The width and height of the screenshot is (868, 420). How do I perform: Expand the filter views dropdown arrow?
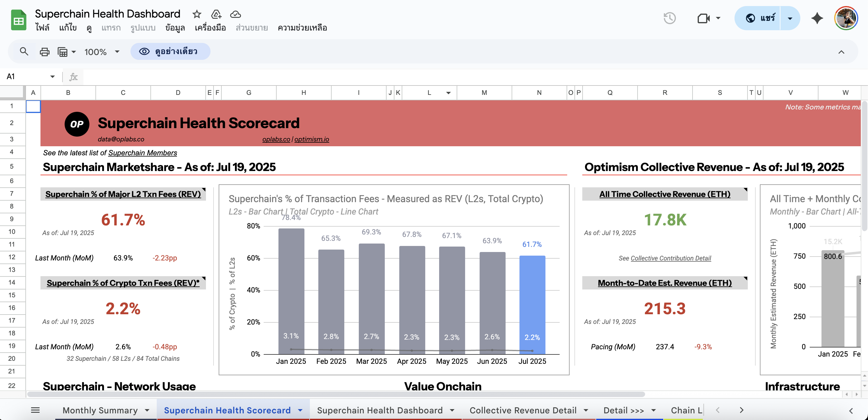pyautogui.click(x=74, y=52)
